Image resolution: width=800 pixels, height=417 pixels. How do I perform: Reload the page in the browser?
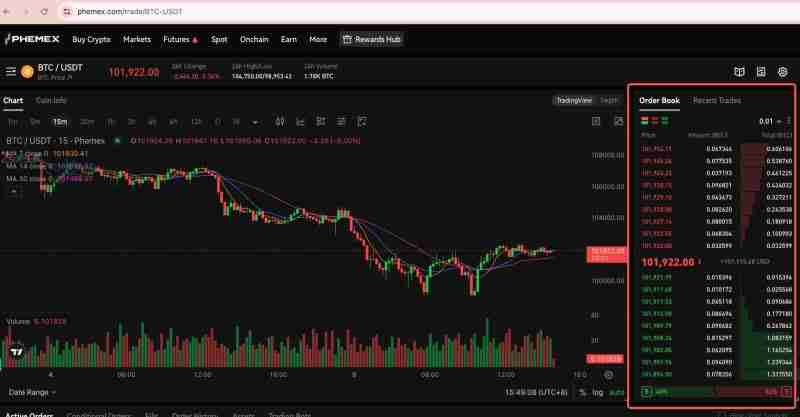(x=44, y=11)
